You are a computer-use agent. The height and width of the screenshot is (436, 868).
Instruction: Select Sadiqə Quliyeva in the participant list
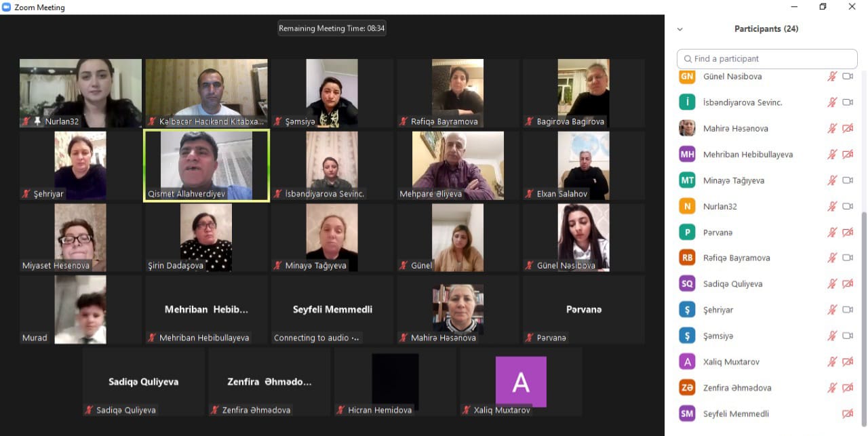[732, 284]
